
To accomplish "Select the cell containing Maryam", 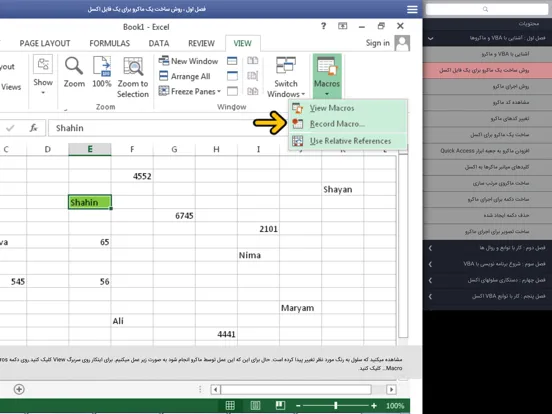I will click(300, 308).
